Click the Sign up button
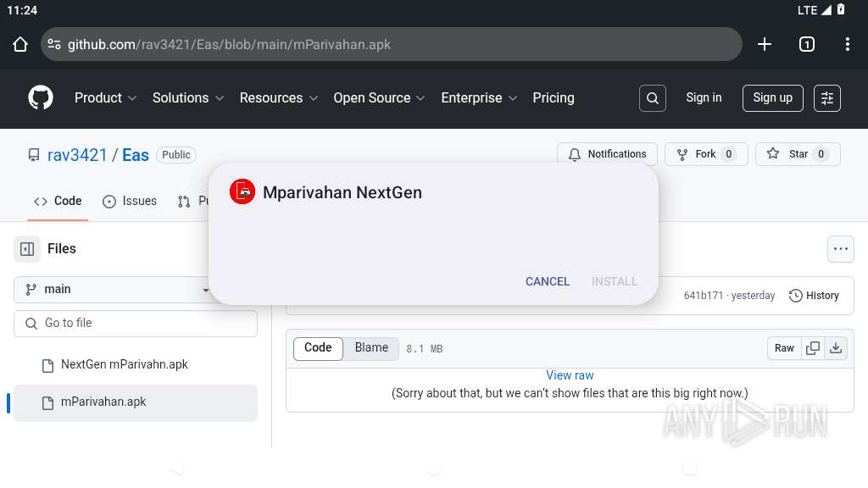The width and height of the screenshot is (868, 488). [773, 98]
